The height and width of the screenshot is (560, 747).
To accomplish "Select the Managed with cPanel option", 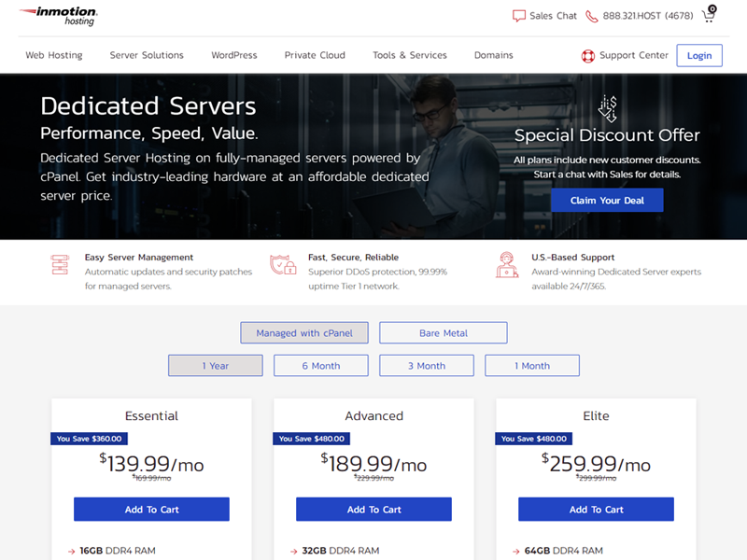I will [304, 333].
